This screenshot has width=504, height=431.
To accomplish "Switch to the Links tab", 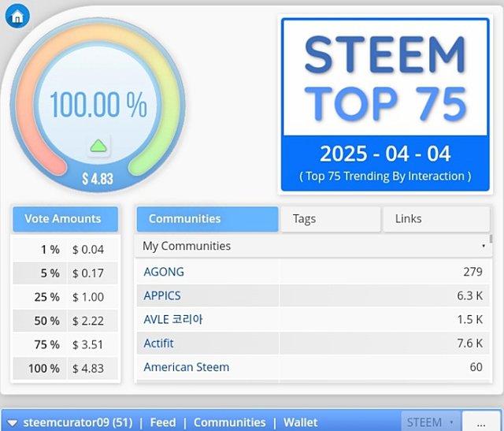I will 436,219.
